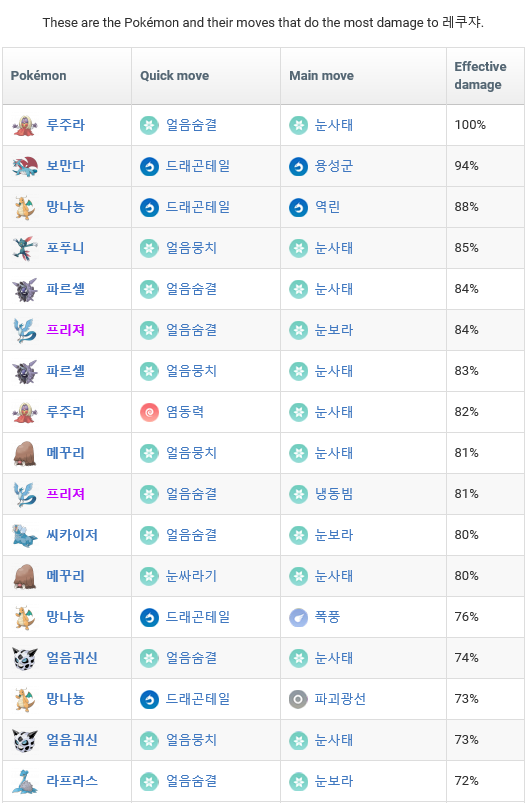Click the ice-type icon beside 눈싸라기

(149, 576)
